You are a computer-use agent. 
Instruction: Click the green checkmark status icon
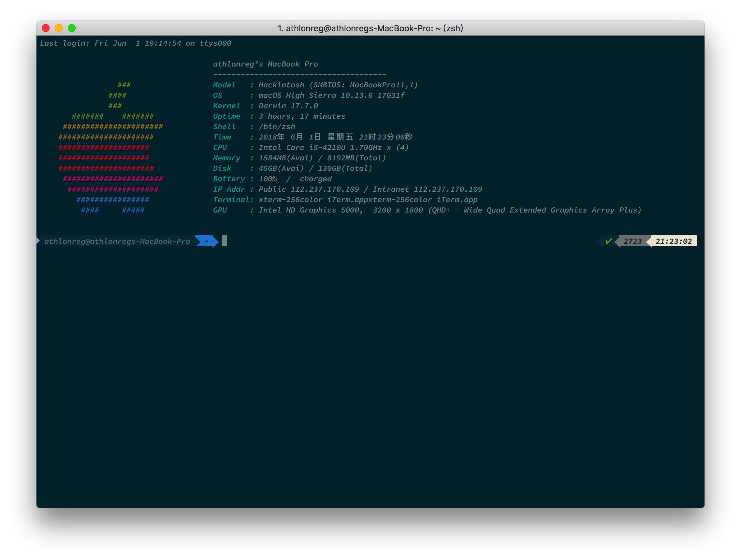pos(608,241)
